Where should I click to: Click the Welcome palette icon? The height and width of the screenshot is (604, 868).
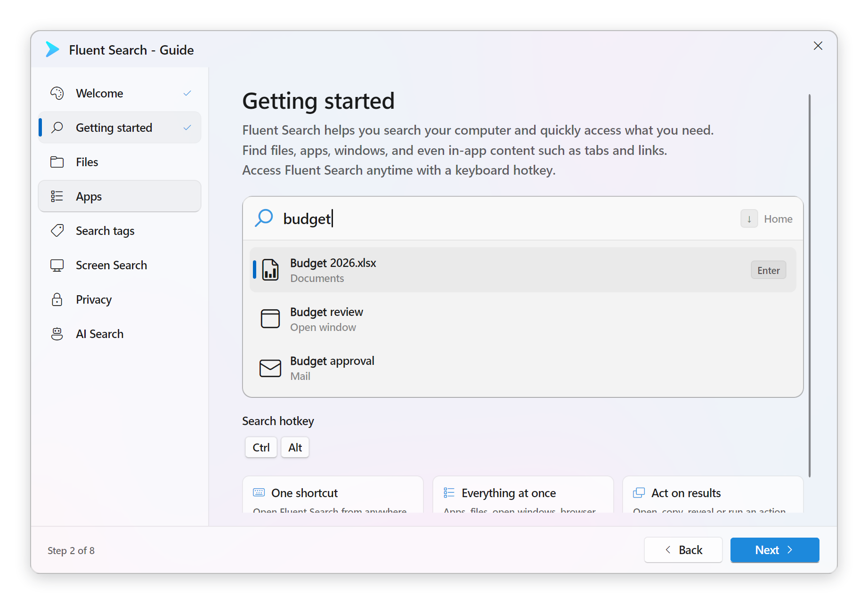coord(57,93)
